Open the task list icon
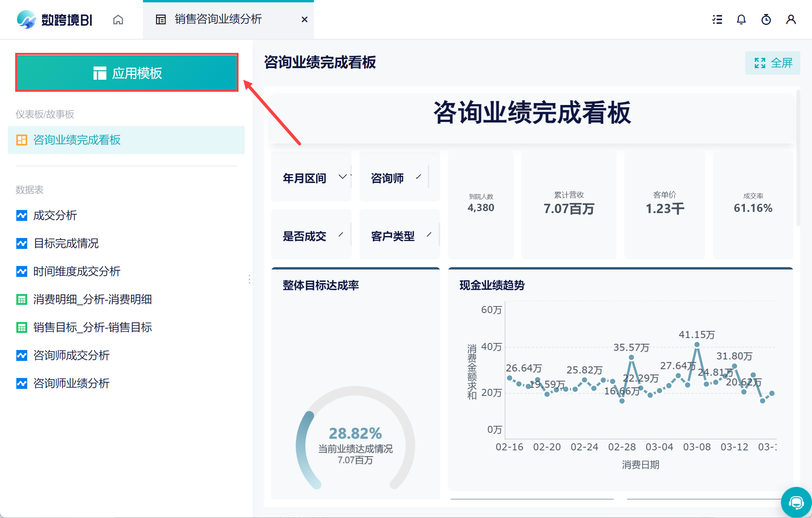 pyautogui.click(x=717, y=19)
